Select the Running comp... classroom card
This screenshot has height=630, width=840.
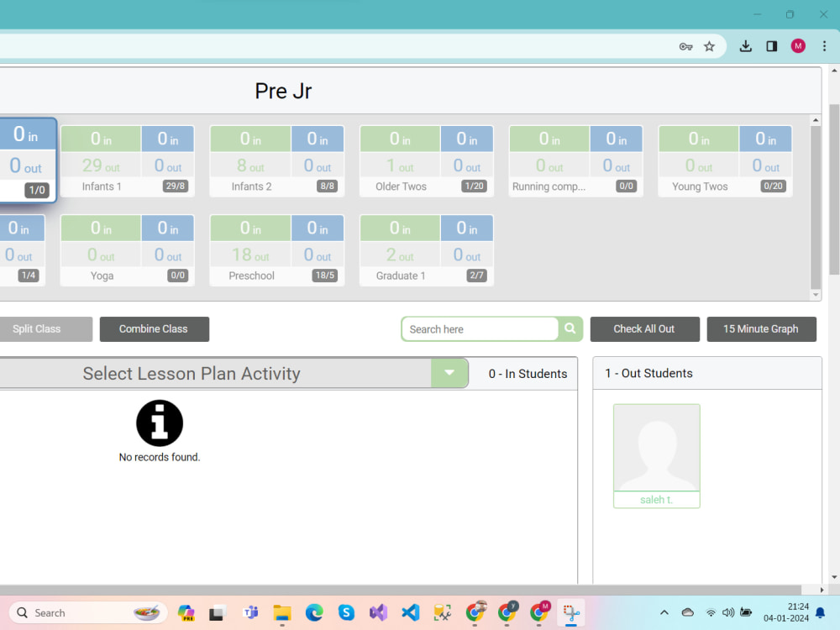[576, 161]
